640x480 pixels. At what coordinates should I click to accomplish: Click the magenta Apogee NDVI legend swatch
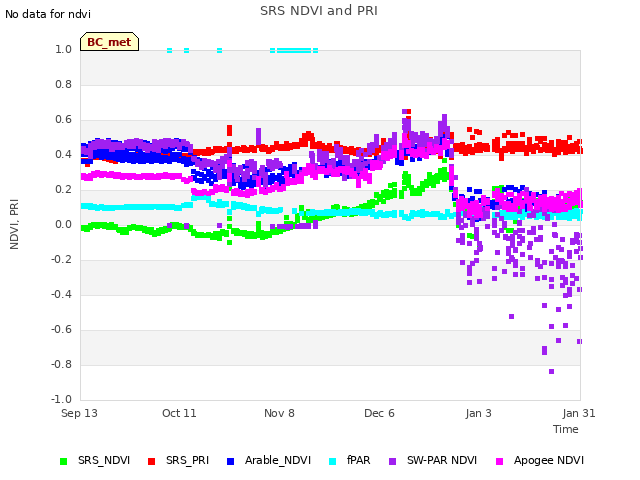click(x=499, y=461)
